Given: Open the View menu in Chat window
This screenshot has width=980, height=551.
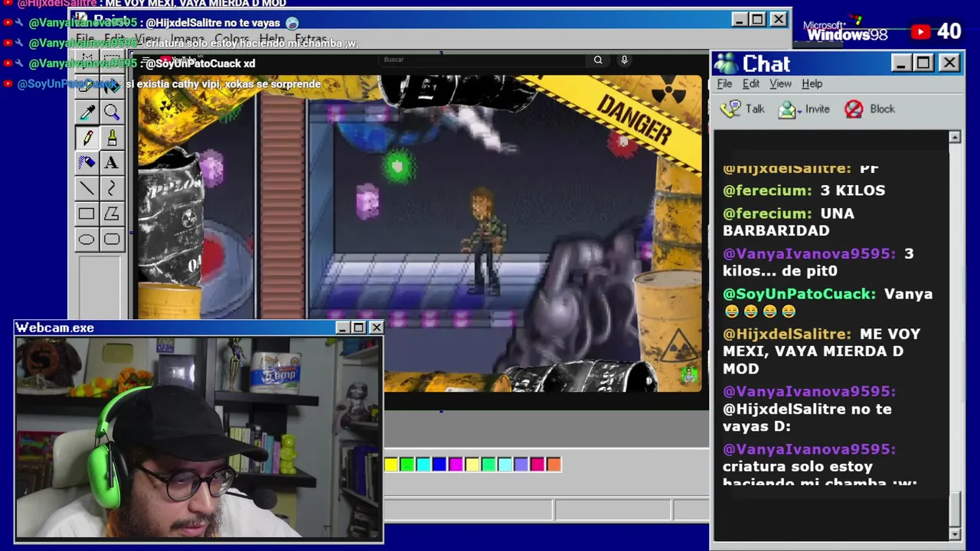Looking at the screenshot, I should click(780, 83).
